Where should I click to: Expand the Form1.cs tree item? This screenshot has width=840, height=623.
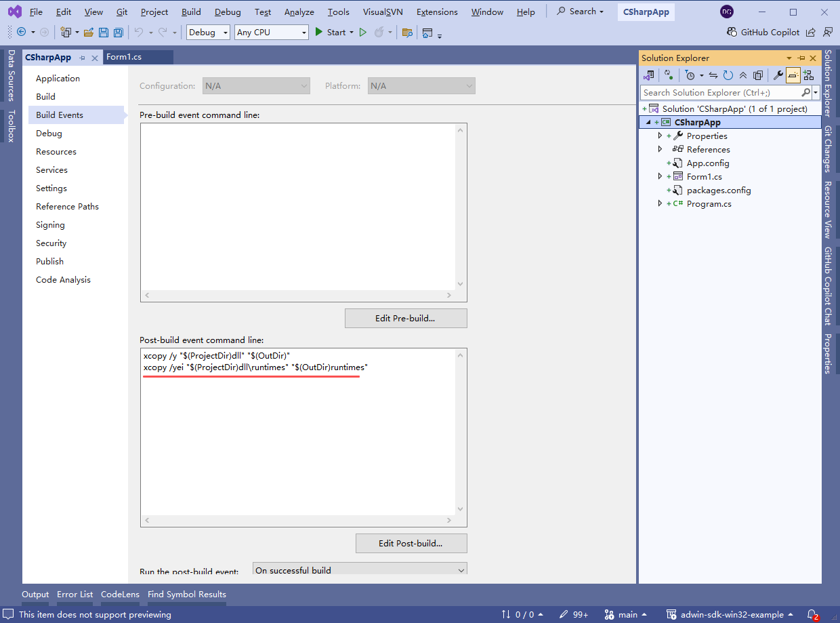coord(660,176)
